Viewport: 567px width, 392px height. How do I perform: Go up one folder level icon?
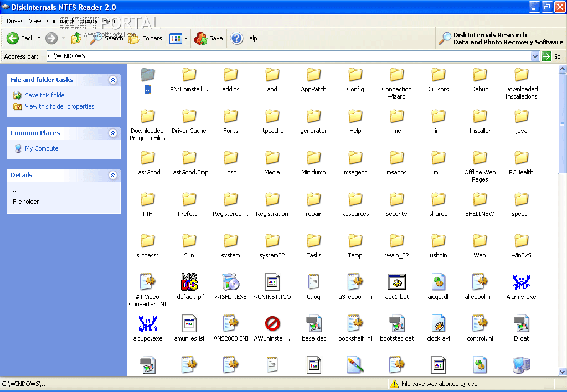pyautogui.click(x=76, y=38)
